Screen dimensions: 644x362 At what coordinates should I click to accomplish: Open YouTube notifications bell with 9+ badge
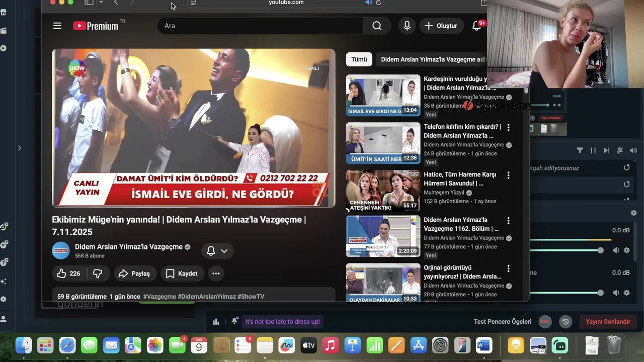(477, 26)
